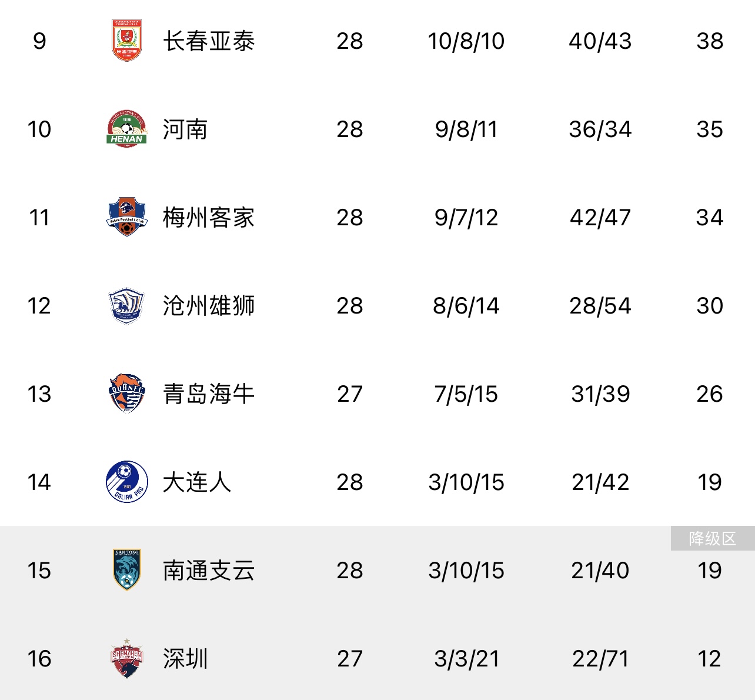
Task: Click the Qingdao Hainiu club logo
Action: [x=126, y=394]
